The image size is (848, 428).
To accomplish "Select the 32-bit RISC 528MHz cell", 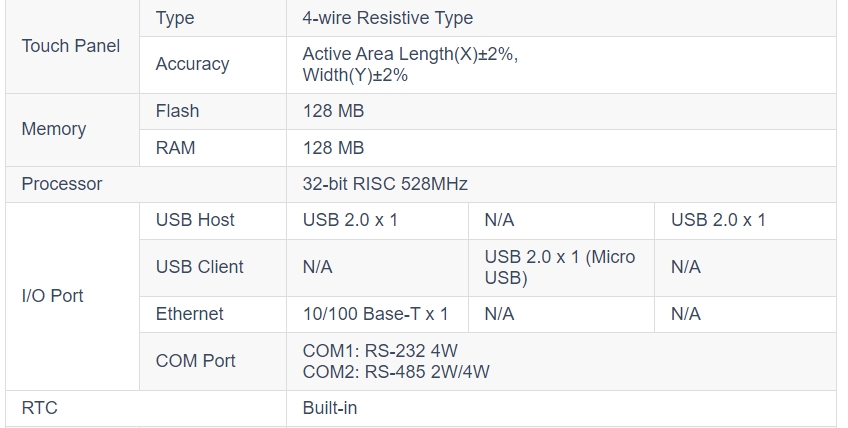I will tap(561, 184).
